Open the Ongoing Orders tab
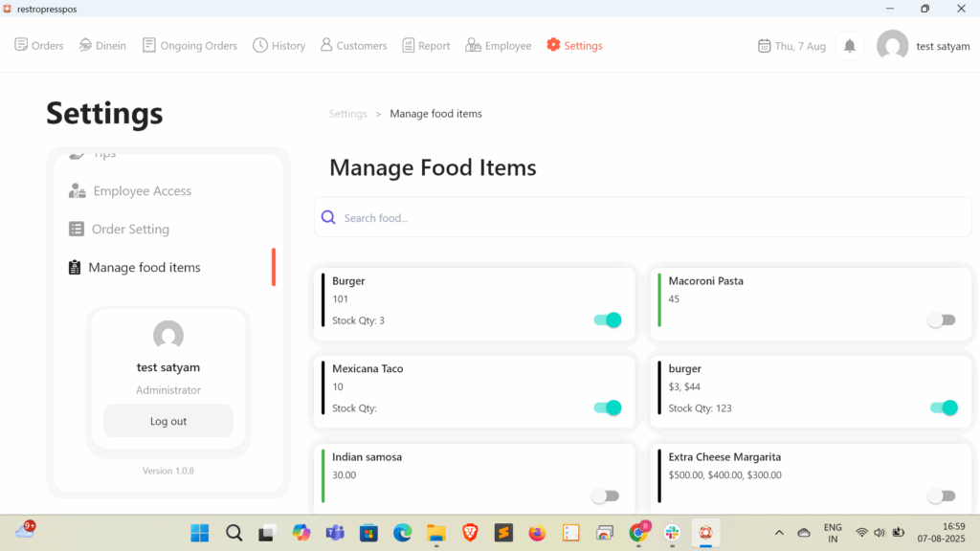Viewport: 980px width, 551px height. (x=189, y=46)
